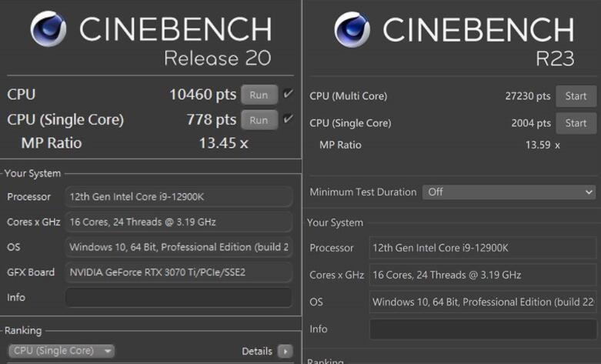601x364 pixels.
Task: Click the Processor field in Release 20
Action: (x=179, y=197)
